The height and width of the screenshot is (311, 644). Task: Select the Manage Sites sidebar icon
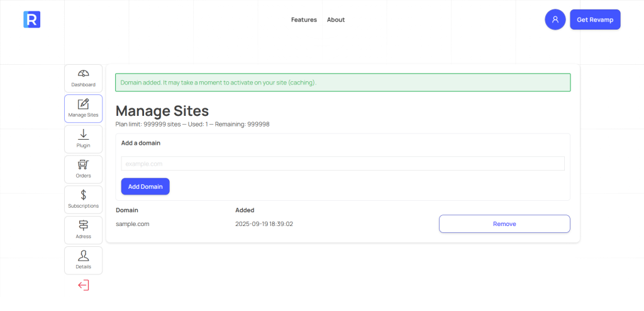coord(83,108)
